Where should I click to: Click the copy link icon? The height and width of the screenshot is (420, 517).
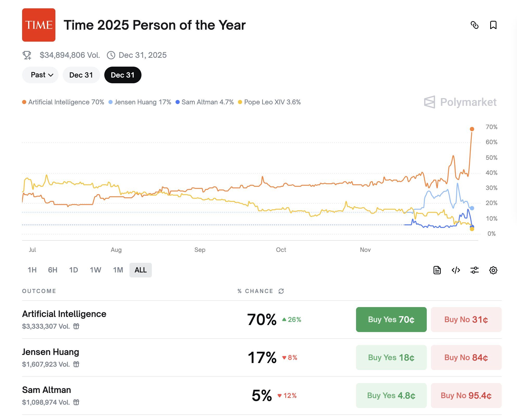(475, 25)
